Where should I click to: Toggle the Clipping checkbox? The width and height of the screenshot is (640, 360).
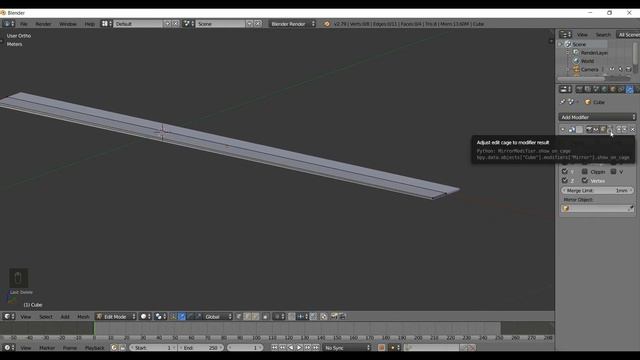pyautogui.click(x=584, y=171)
